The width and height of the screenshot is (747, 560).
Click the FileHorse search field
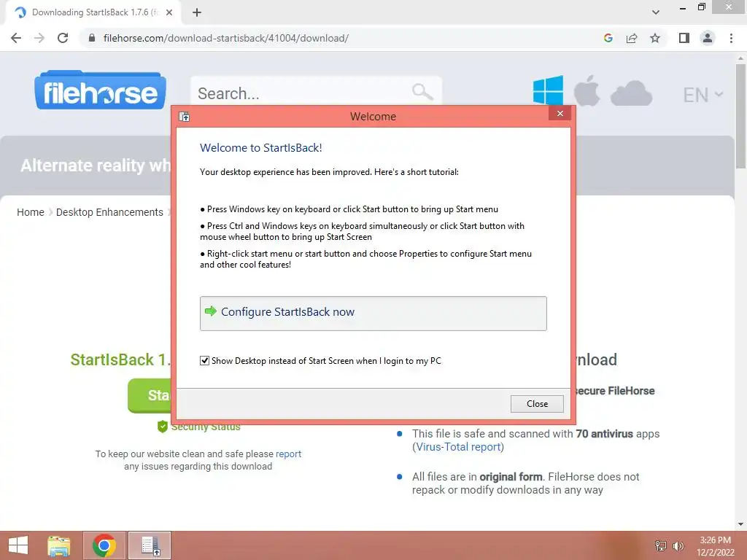tap(316, 91)
